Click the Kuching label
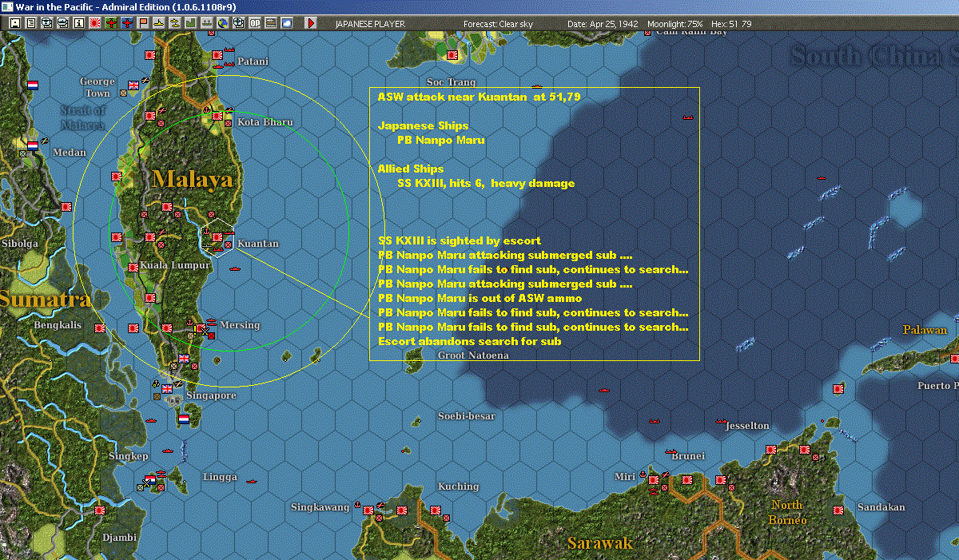The height and width of the screenshot is (560, 959). [458, 487]
